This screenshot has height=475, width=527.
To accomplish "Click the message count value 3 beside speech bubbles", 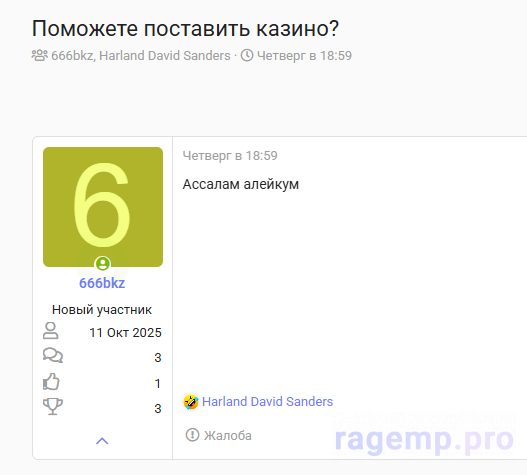I will pos(158,357).
